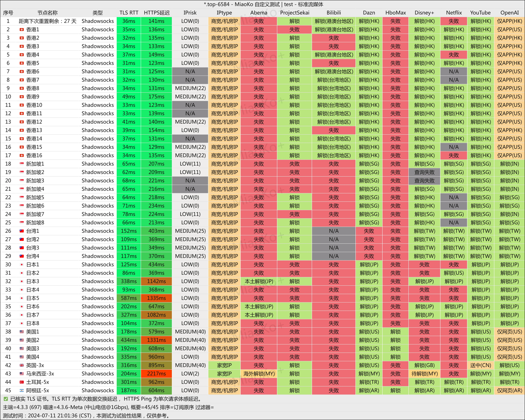This screenshot has height=420, width=525.
Task: Click the OpenAI column header
Action: click(509, 13)
